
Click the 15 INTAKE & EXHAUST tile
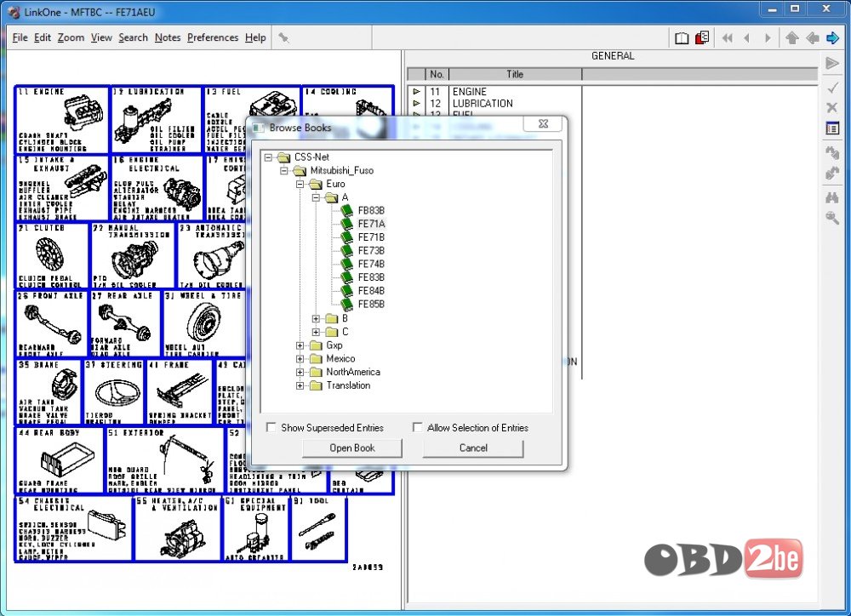62,188
